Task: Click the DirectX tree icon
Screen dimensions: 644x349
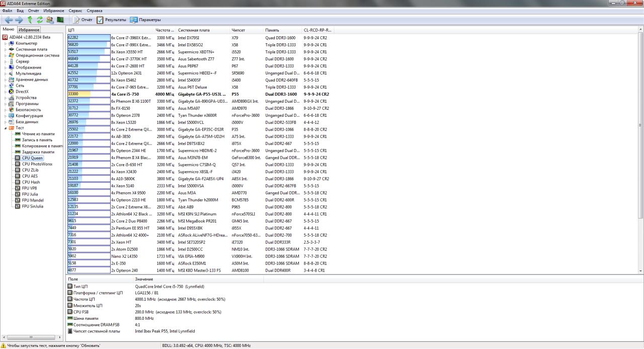Action: [x=12, y=92]
